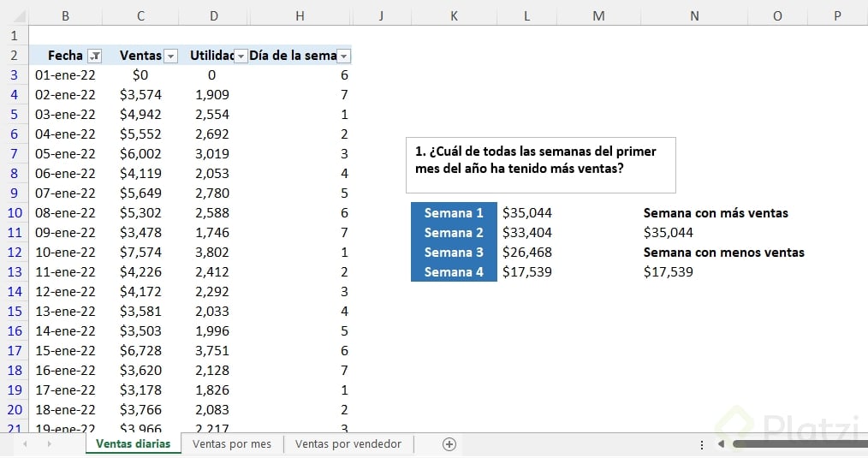This screenshot has height=458, width=868.
Task: Select the date cell 14-ene-22
Action: [65, 331]
